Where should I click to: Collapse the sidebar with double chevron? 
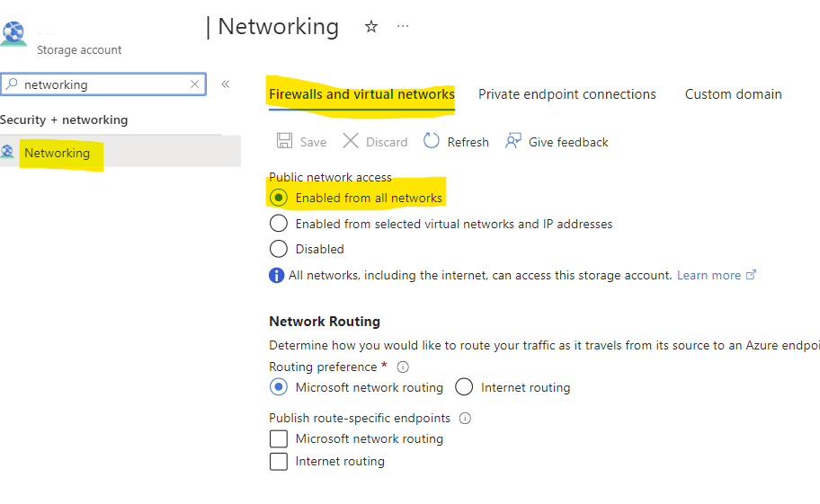(x=226, y=84)
